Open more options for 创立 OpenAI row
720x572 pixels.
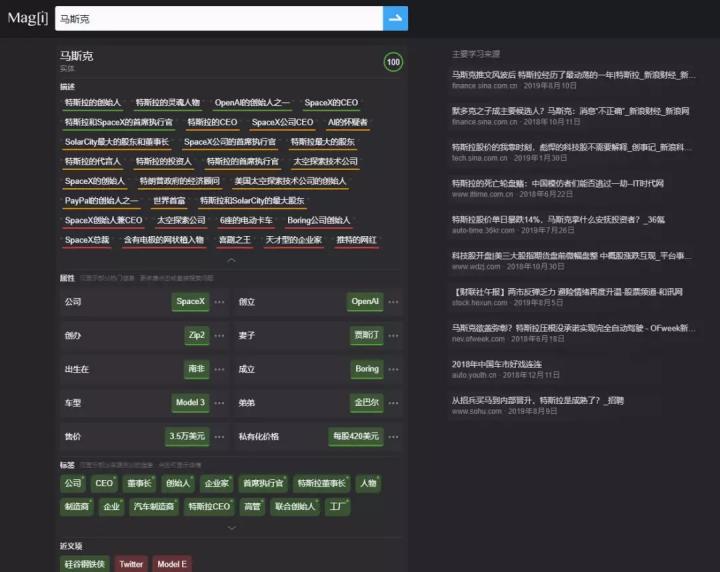click(394, 302)
